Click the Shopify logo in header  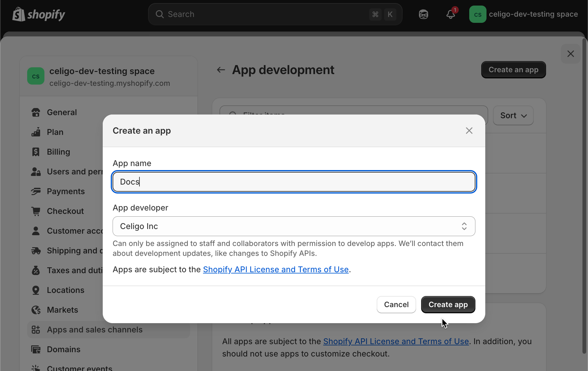(39, 14)
